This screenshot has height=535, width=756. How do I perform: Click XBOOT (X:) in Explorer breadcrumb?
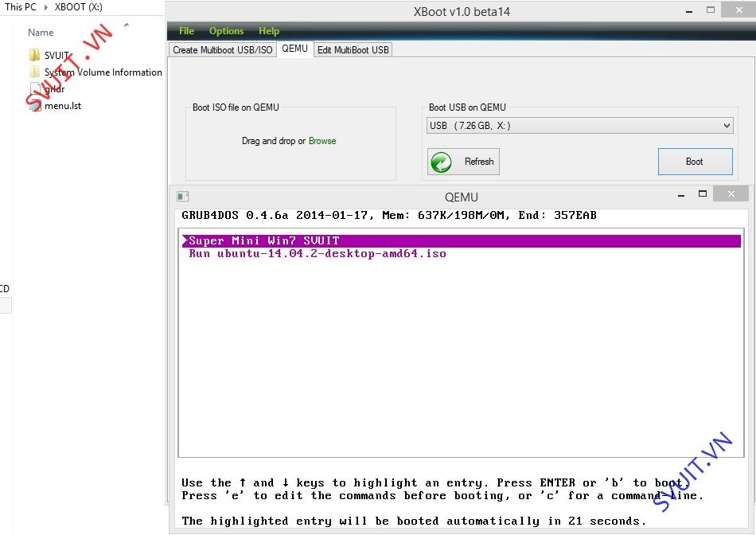[78, 7]
